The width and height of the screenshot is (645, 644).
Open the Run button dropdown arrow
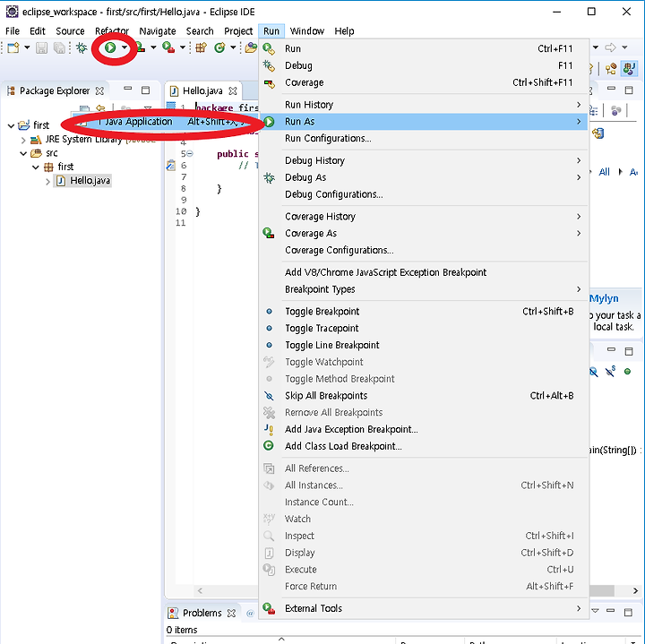point(125,47)
